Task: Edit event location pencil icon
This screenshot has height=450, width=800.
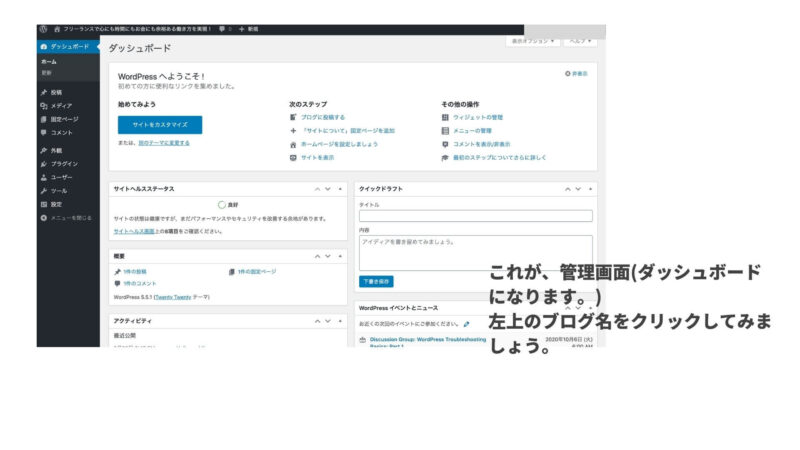Action: tap(466, 324)
